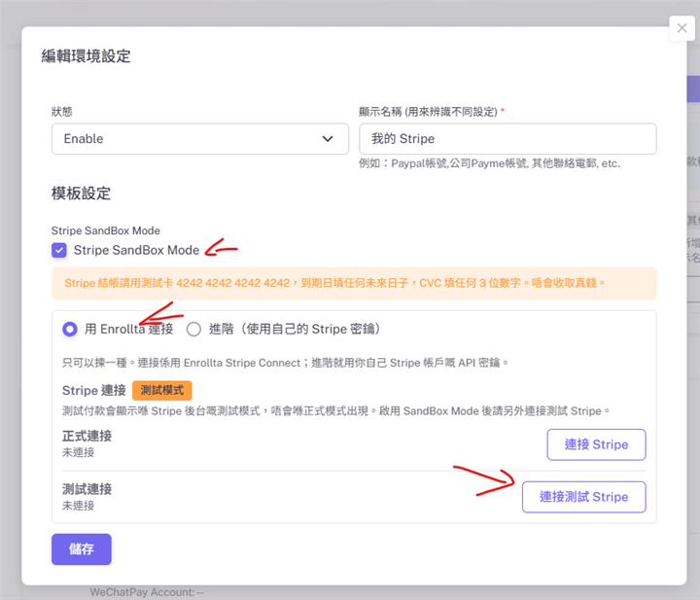This screenshot has height=600, width=700.
Task: Click the 狀態 field label
Action: coord(61,112)
